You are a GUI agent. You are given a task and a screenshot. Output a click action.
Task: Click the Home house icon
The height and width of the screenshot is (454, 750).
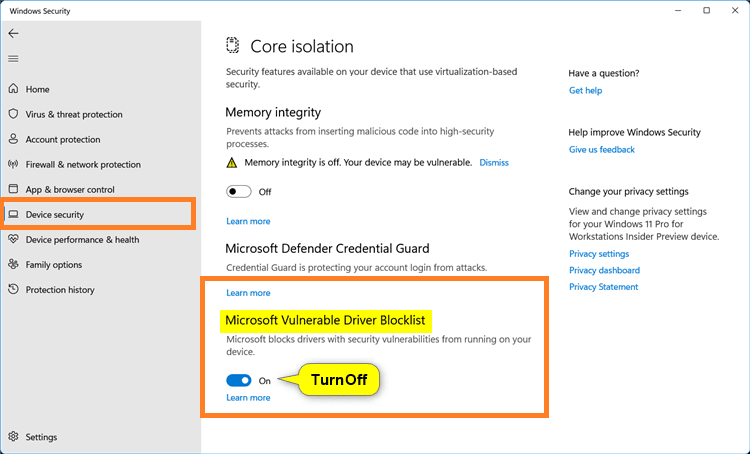pyautogui.click(x=14, y=89)
